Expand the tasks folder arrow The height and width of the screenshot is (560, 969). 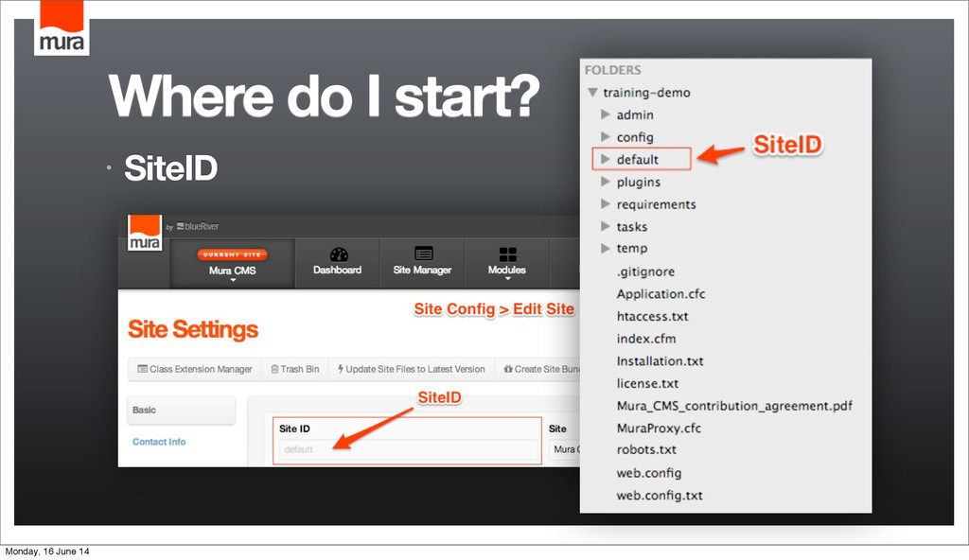pyautogui.click(x=606, y=226)
